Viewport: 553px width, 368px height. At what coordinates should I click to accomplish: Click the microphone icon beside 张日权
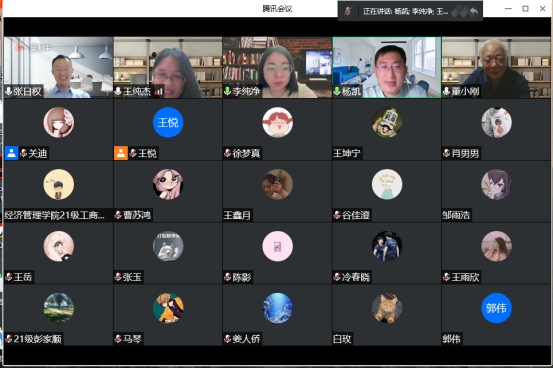(x=9, y=92)
